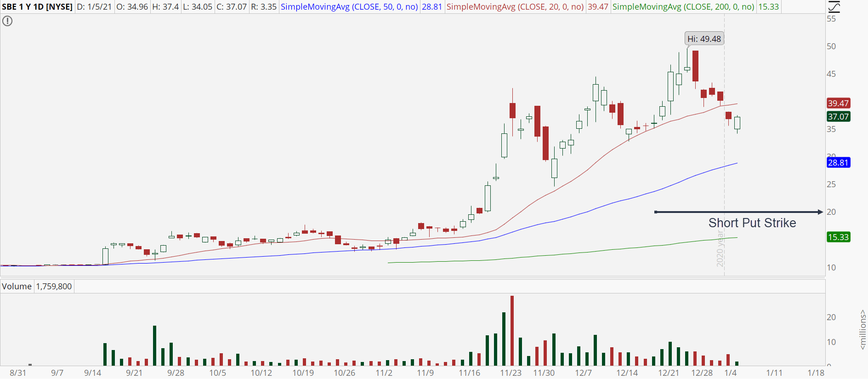This screenshot has height=379, width=868.
Task: Click the 1,759,800 volume value
Action: (x=54, y=286)
